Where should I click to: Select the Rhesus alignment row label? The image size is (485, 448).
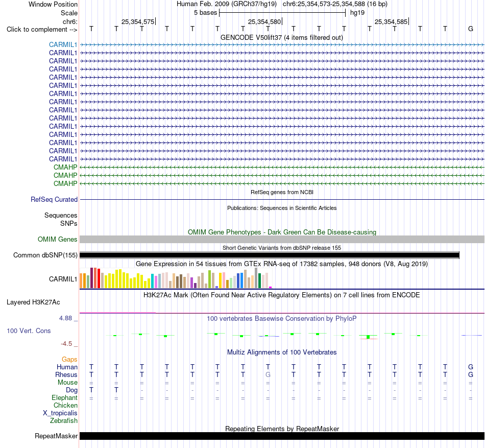tap(66, 374)
